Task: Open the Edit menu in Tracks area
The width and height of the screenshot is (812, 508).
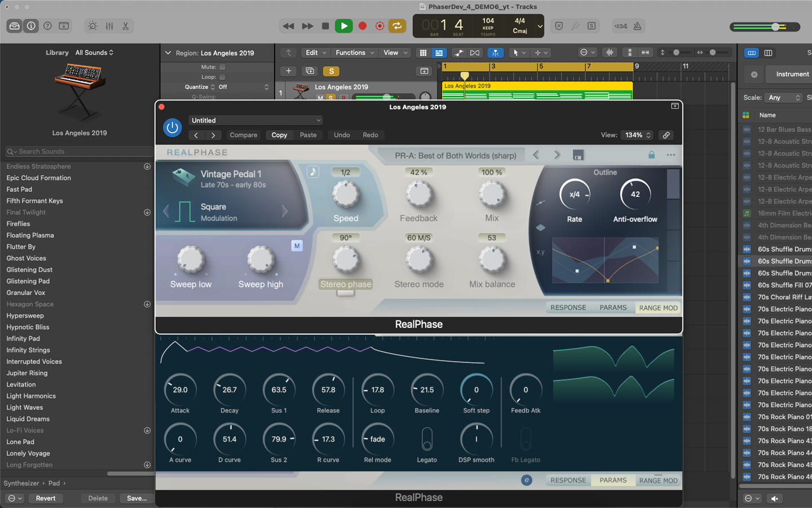Action: pyautogui.click(x=316, y=52)
